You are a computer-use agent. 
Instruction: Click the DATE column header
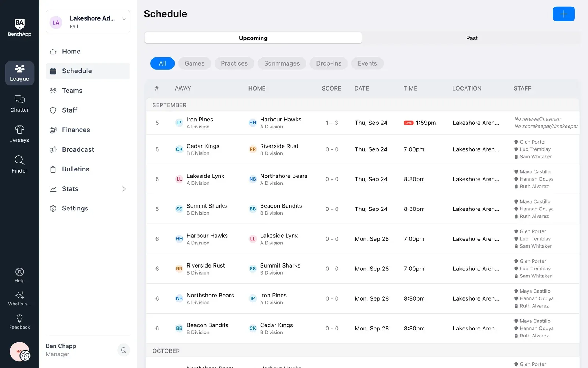tap(362, 88)
